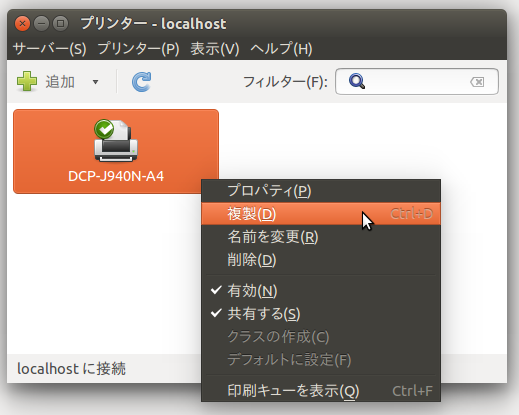
Task: Minimize the printer window
Action: [41, 24]
